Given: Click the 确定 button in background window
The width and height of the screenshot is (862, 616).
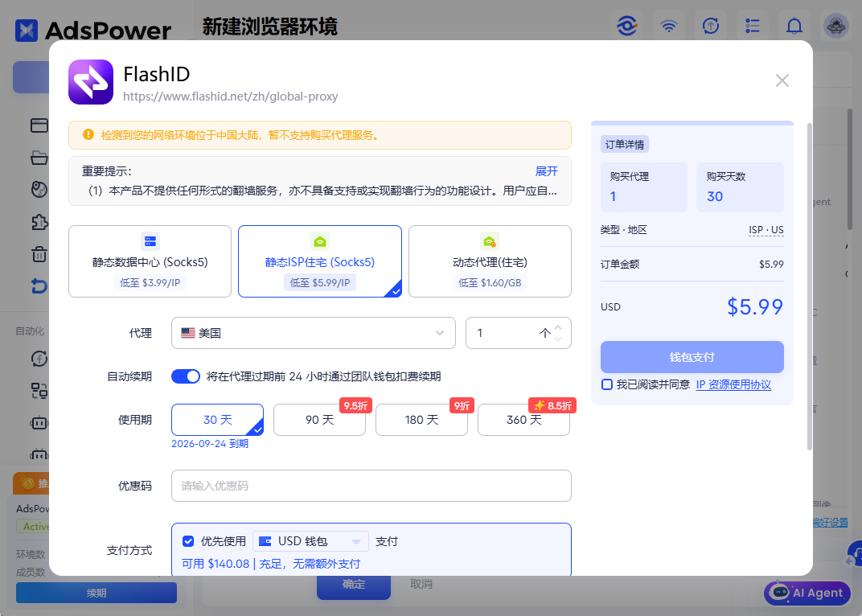Looking at the screenshot, I should (354, 584).
